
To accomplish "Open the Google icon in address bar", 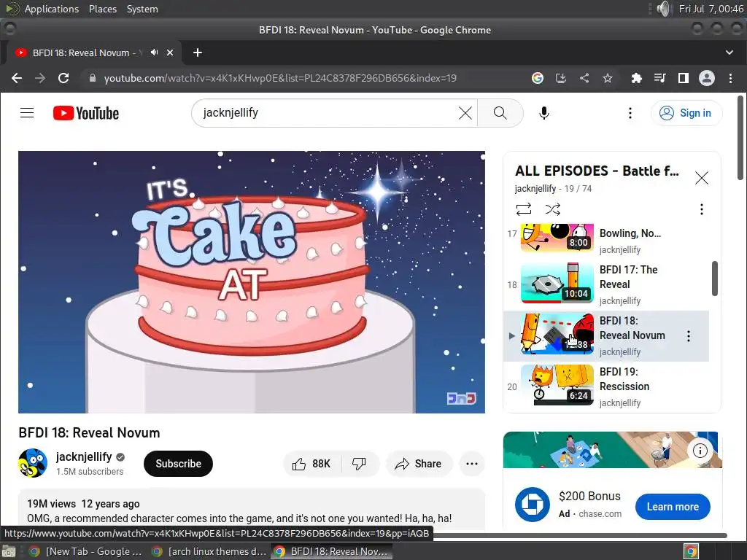I will tap(538, 78).
